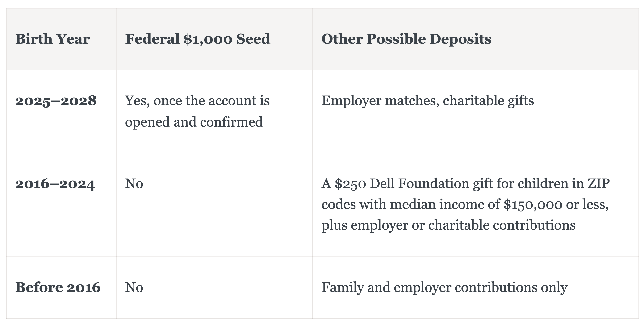This screenshot has width=644, height=325.
Task: Click 'Employer matches, charitable gifts' cell
Action: point(428,101)
